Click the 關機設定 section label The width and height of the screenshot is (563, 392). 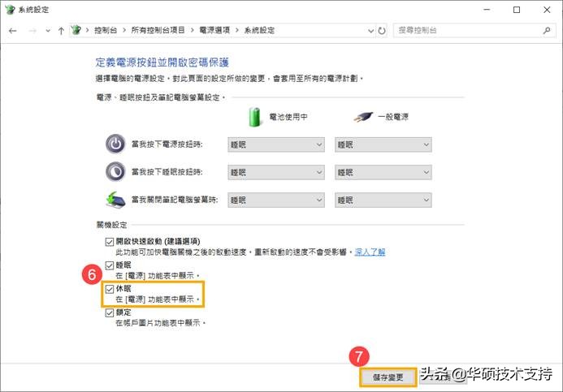111,225
